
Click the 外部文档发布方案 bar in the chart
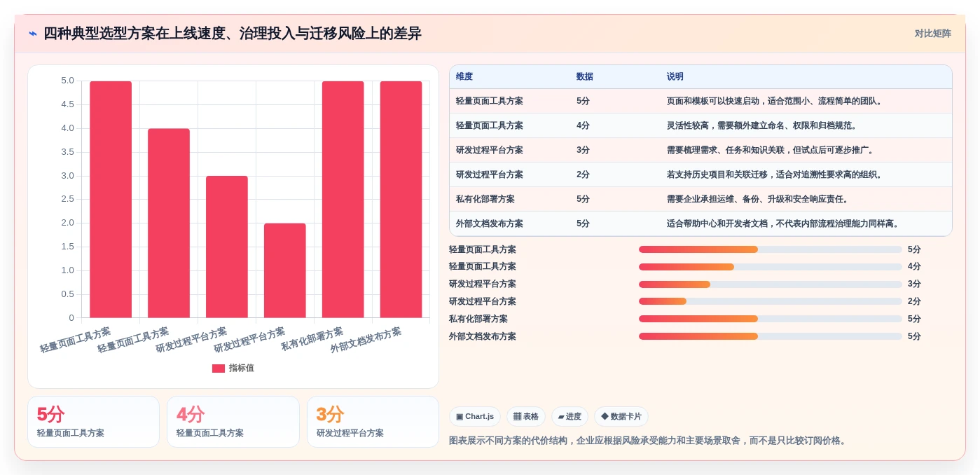401,200
